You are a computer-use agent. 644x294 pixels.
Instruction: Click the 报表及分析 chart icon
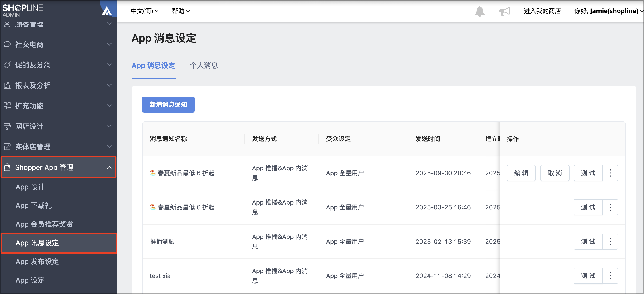7,85
